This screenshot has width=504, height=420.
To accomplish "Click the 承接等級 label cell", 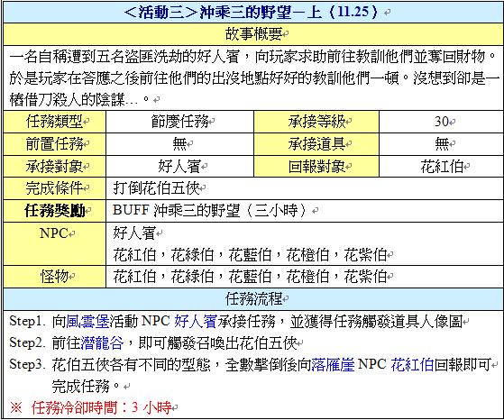I will click(x=316, y=122).
